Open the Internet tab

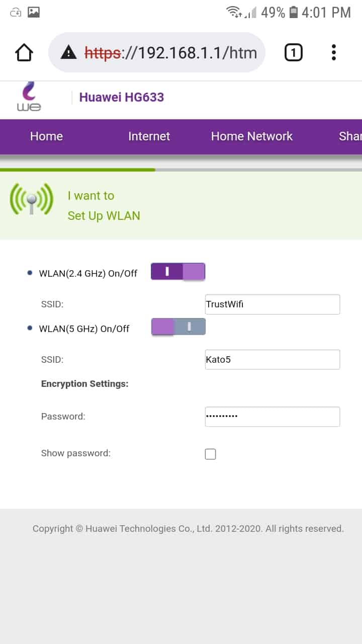pos(149,136)
